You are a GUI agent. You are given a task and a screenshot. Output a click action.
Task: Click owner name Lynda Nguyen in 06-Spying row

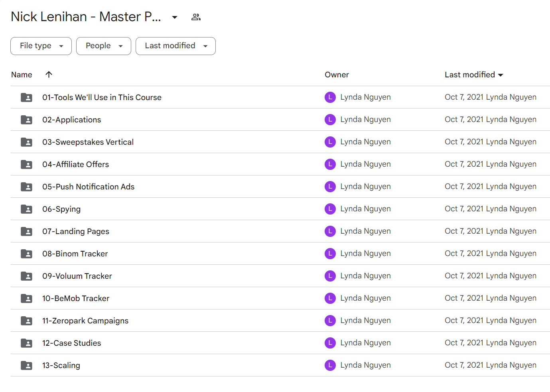[x=365, y=209]
